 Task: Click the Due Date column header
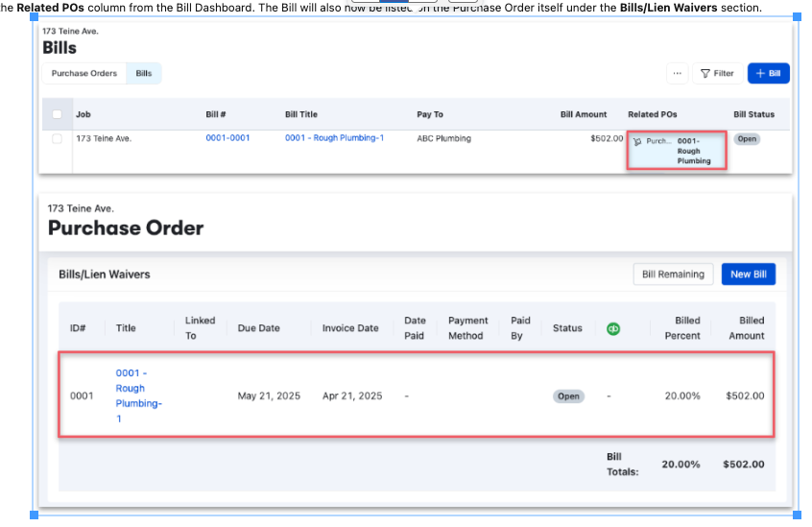click(x=258, y=328)
